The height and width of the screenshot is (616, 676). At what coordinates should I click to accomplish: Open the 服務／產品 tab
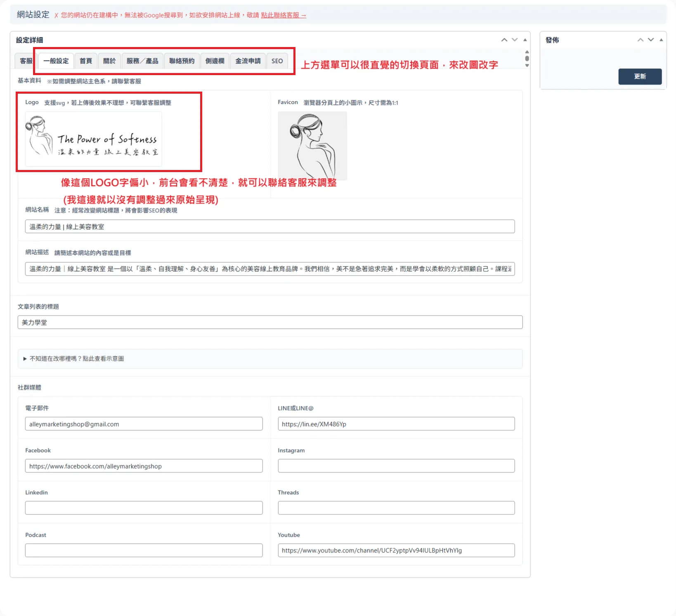pos(142,61)
